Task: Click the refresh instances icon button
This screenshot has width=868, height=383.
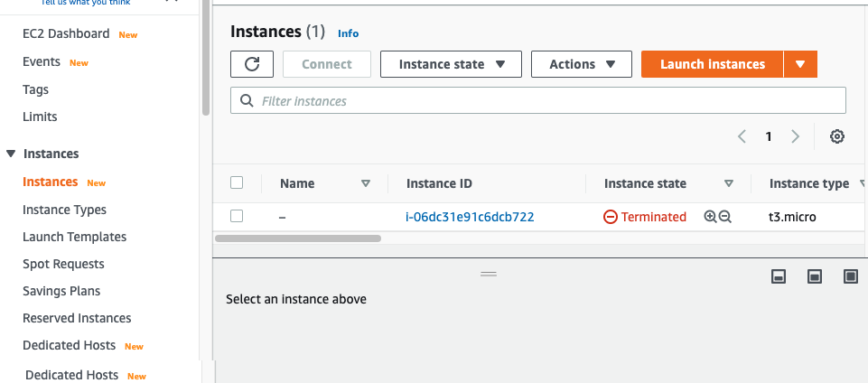Action: point(252,64)
